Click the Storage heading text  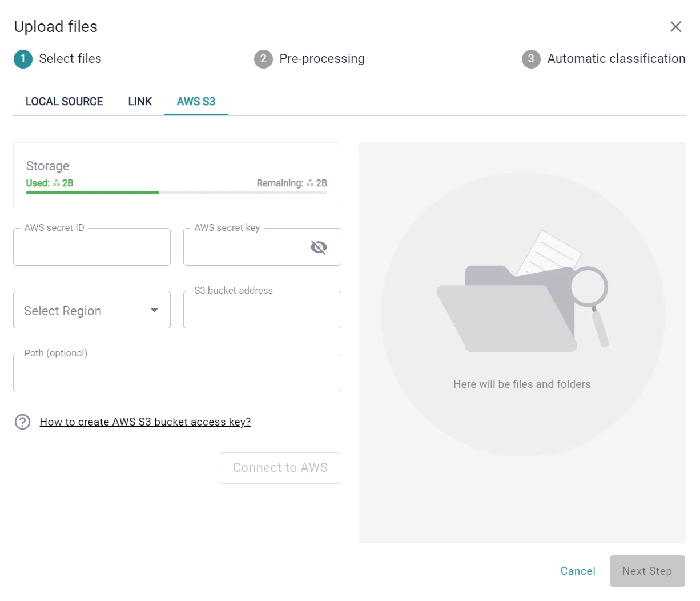coord(48,166)
